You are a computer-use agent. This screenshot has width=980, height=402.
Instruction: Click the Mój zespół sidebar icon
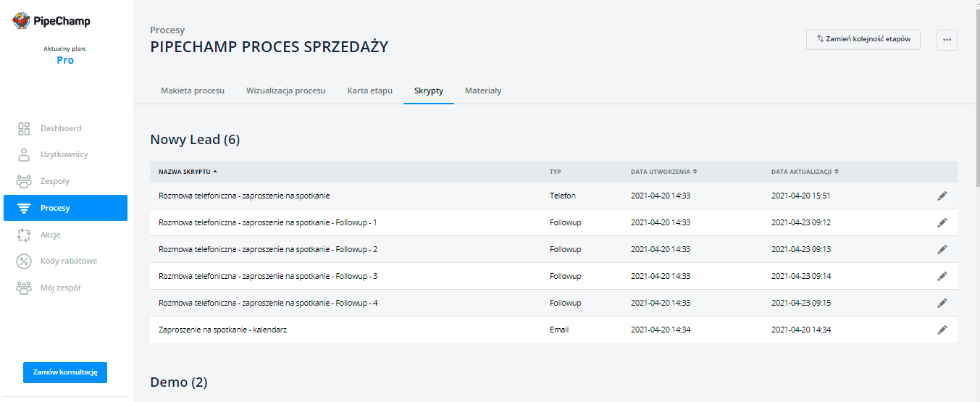click(24, 288)
